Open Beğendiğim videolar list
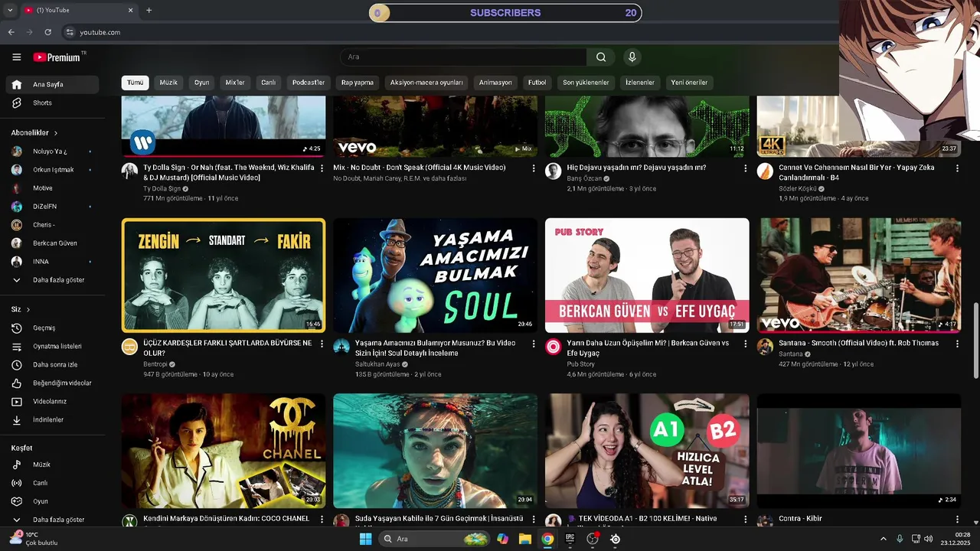Image resolution: width=980 pixels, height=551 pixels. 52,383
